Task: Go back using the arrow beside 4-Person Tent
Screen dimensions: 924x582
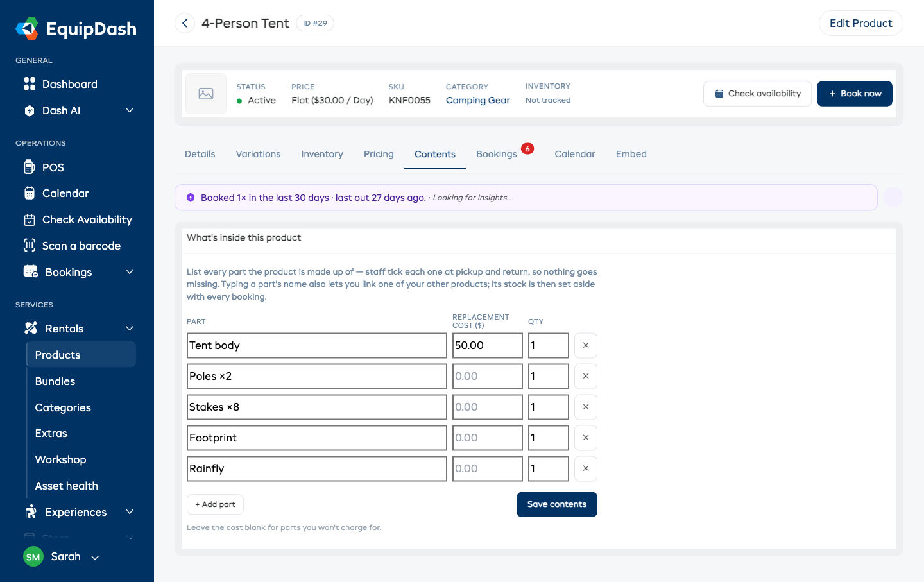Action: click(x=185, y=23)
